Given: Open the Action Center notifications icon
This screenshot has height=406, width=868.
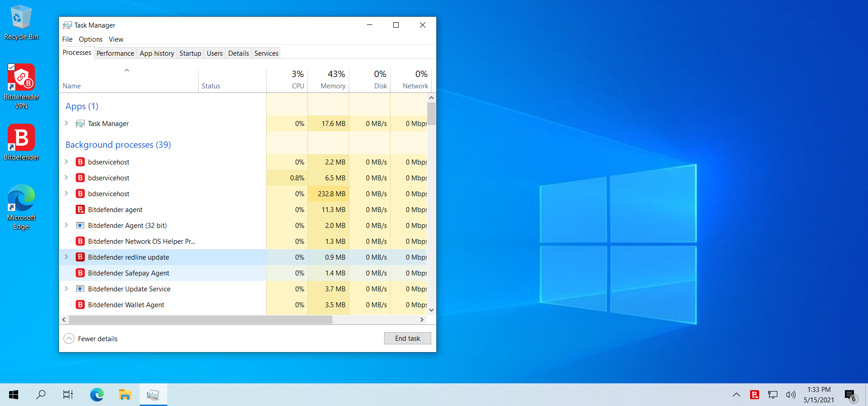Looking at the screenshot, I should click(x=851, y=396).
